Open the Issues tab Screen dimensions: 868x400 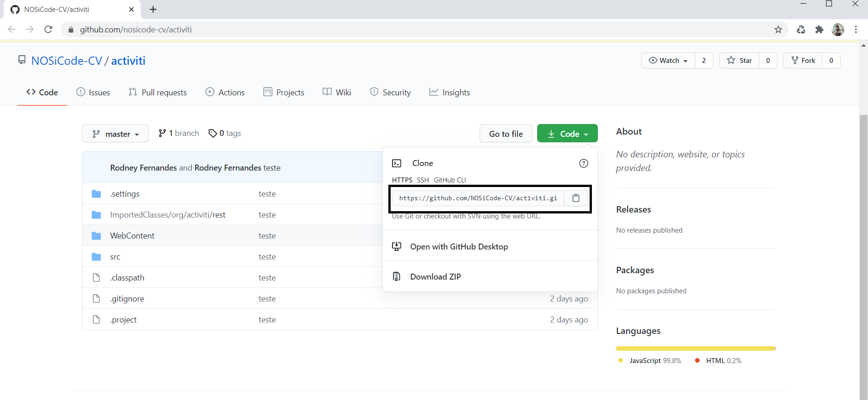pos(93,92)
